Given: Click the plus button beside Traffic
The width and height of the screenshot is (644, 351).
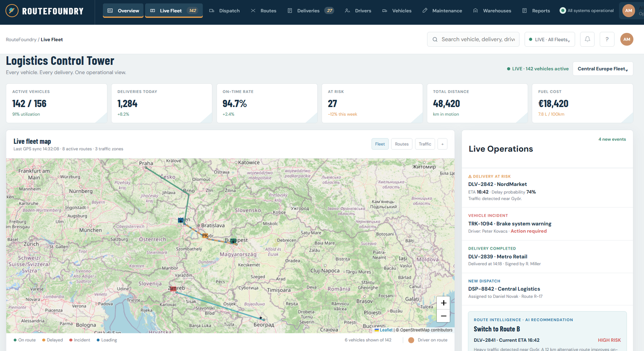Looking at the screenshot, I should (x=442, y=144).
